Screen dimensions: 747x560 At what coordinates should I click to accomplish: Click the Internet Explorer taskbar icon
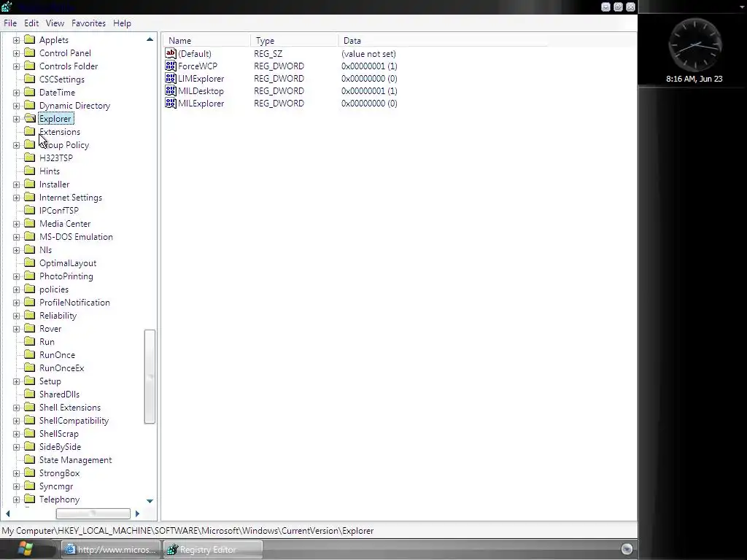point(70,550)
